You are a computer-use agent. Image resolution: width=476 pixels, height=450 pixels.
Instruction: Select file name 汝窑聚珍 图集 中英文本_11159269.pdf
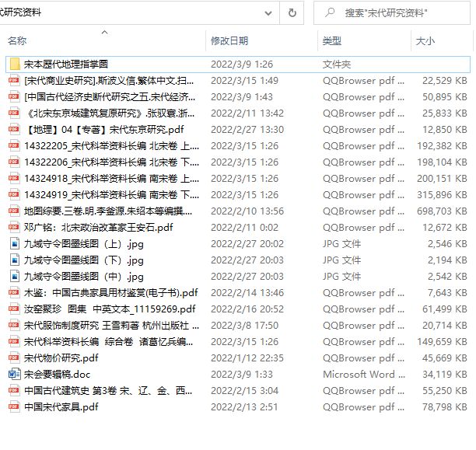click(110, 309)
